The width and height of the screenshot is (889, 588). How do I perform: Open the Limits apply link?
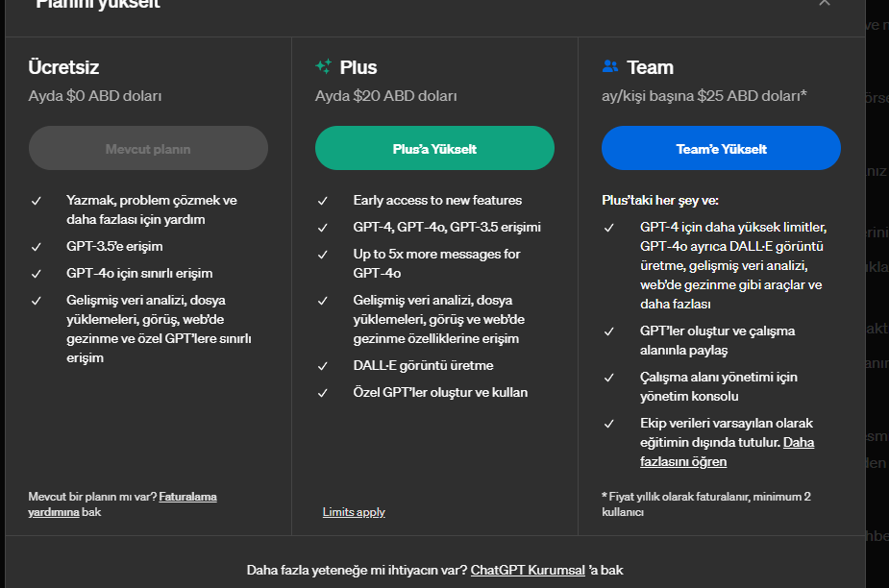pos(354,512)
